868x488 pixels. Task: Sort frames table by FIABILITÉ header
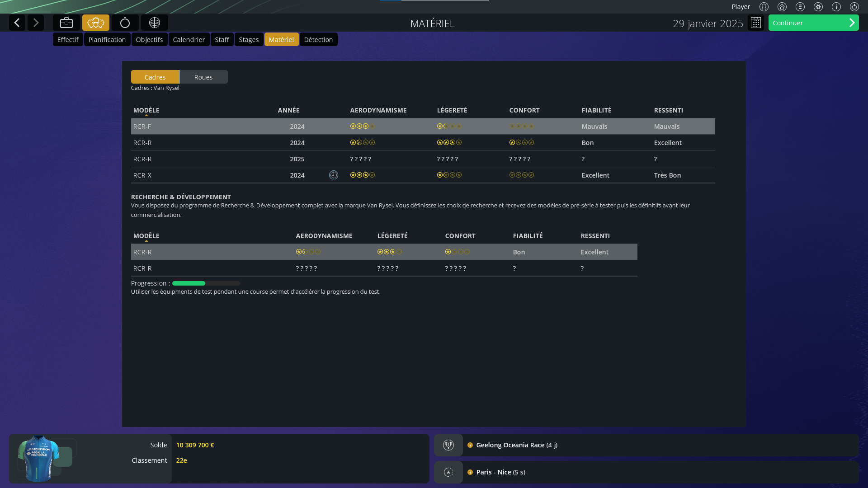(x=596, y=110)
